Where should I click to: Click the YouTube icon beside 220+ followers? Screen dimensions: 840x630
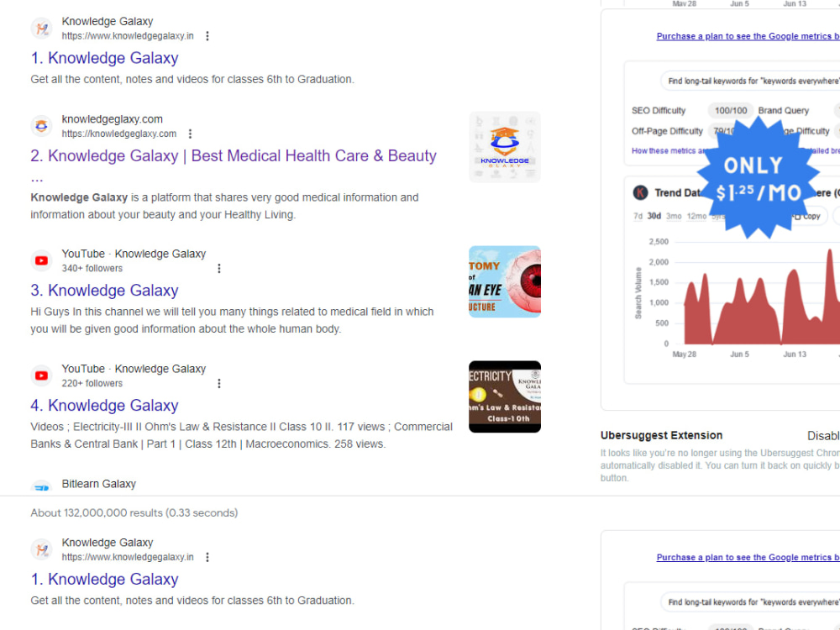pyautogui.click(x=41, y=376)
